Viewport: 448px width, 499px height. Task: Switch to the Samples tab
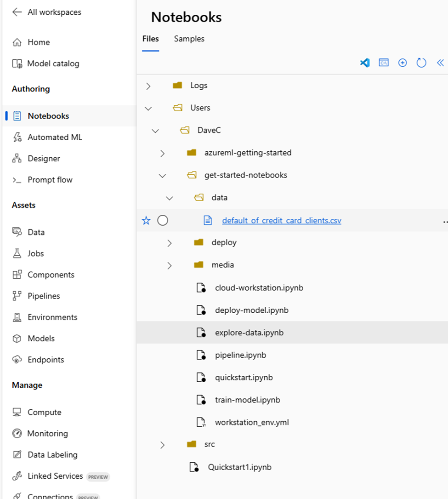(x=189, y=39)
